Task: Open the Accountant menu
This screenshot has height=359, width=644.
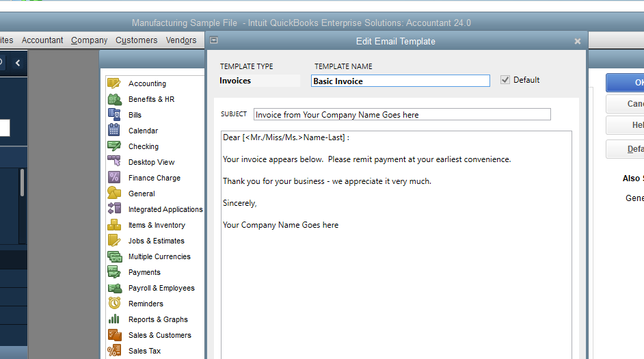Action: 42,40
